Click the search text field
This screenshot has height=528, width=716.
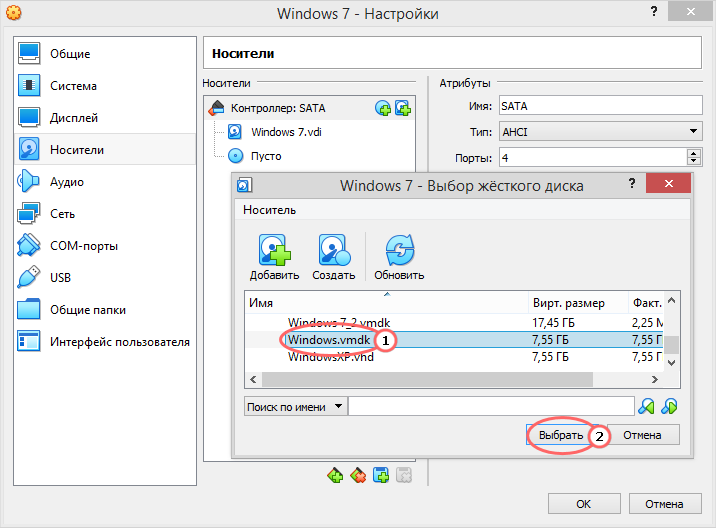[x=491, y=407]
